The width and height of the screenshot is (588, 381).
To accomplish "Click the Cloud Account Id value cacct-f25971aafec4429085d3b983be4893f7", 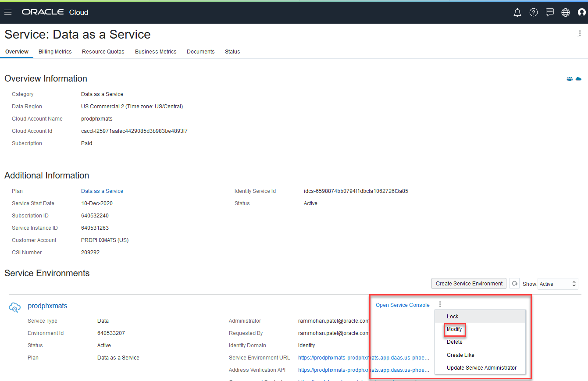I will (x=134, y=131).
